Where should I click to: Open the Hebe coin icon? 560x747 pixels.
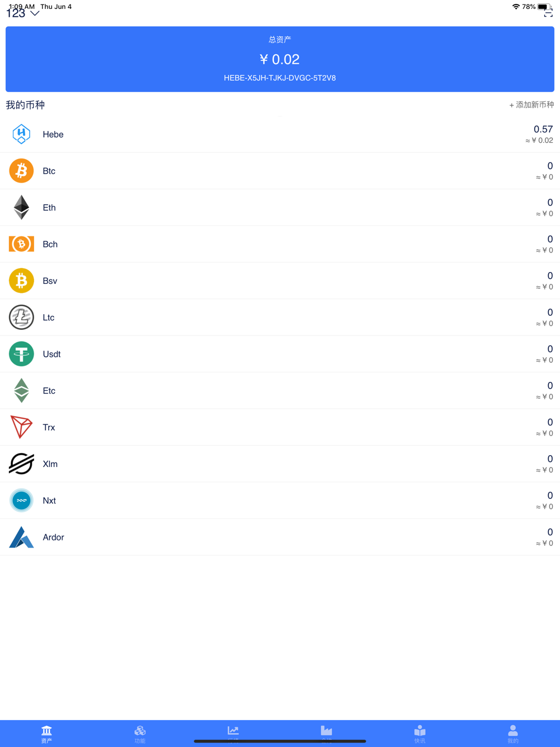[x=21, y=134]
